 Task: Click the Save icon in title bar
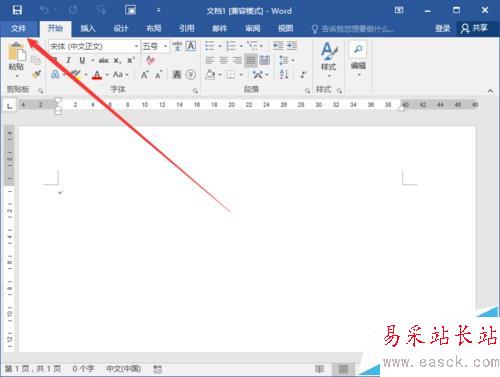tap(17, 10)
